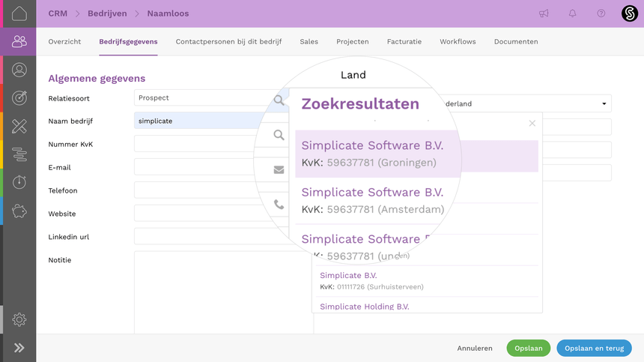Open announcements megaphone icon
Viewport: 644px width, 362px height.
coord(544,13)
